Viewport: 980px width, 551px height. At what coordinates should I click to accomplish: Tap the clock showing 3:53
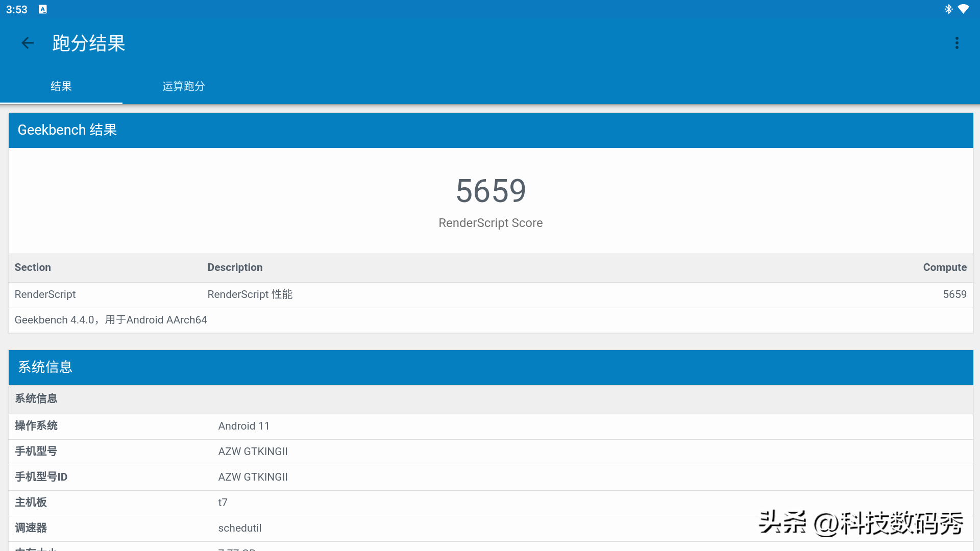tap(17, 10)
